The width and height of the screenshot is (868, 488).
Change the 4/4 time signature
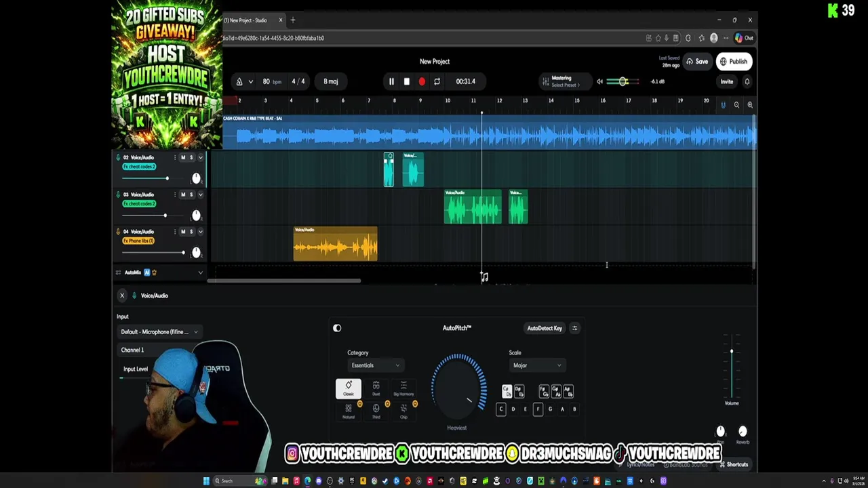coord(298,81)
